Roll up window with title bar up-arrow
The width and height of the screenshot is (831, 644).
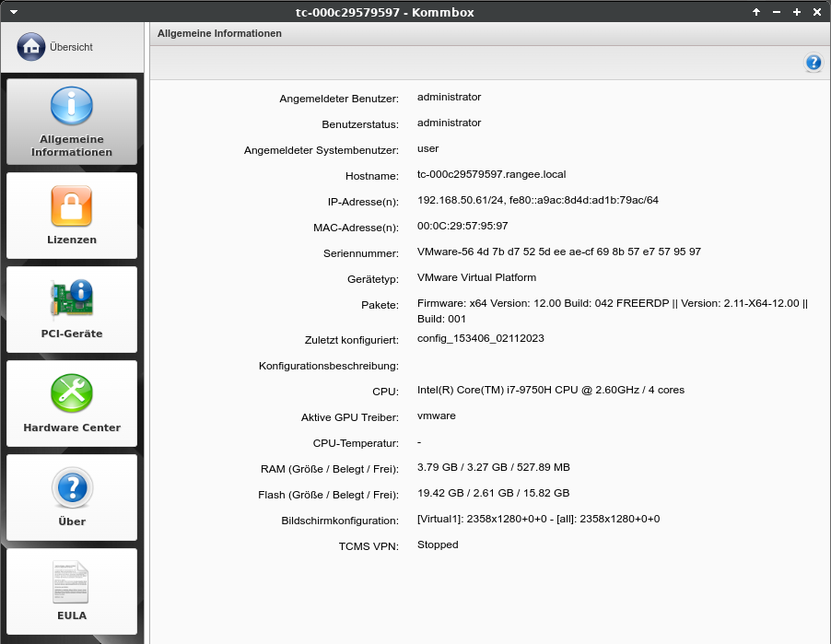[756, 12]
